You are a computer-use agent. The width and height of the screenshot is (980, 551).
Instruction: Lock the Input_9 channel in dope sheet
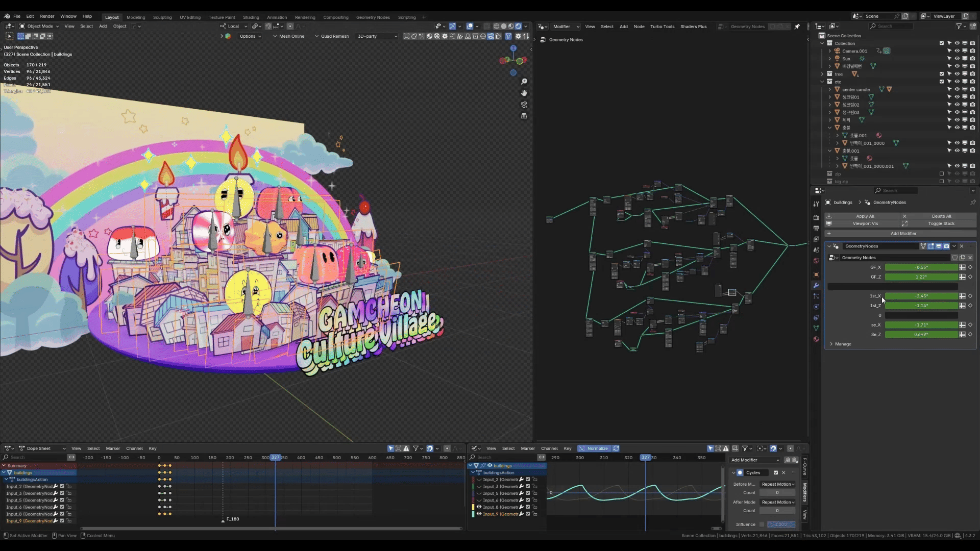tap(69, 521)
